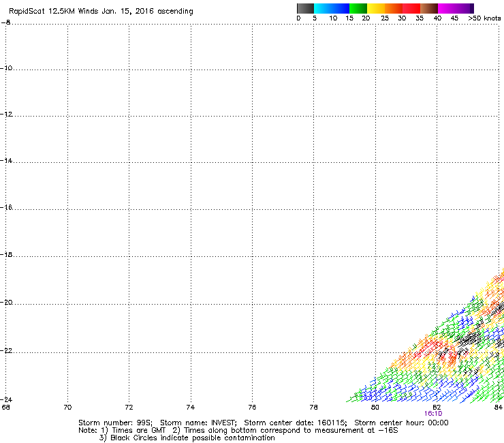Screen dimensions: 504x443
Task: Click the 'Storm center date: 160115' text
Action: [295, 423]
